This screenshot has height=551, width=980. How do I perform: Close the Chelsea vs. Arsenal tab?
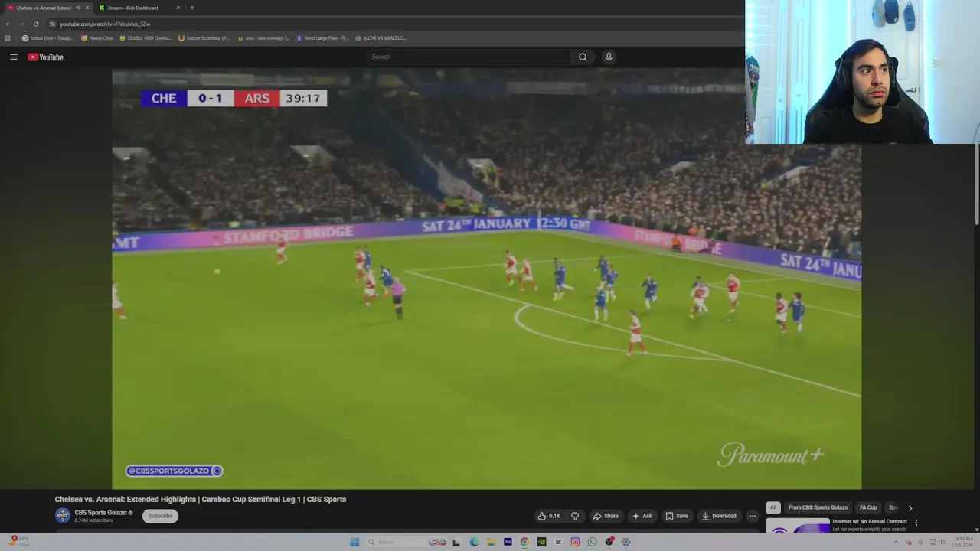[x=87, y=8]
